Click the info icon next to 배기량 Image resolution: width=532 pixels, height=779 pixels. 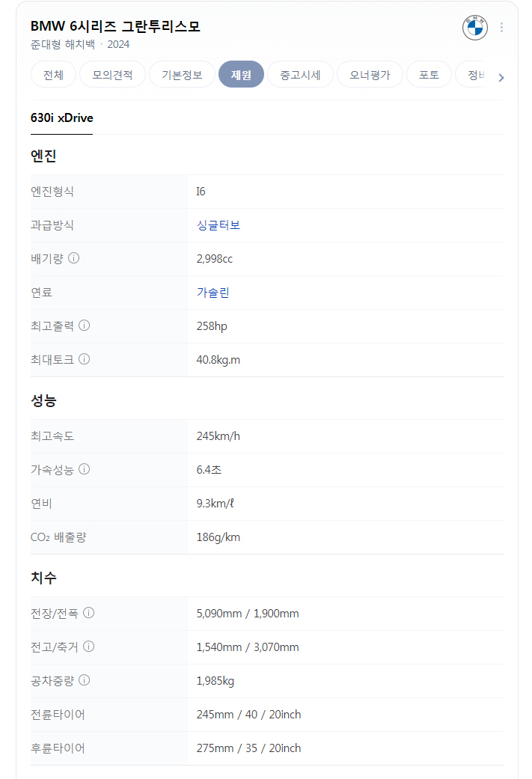pyautogui.click(x=73, y=258)
